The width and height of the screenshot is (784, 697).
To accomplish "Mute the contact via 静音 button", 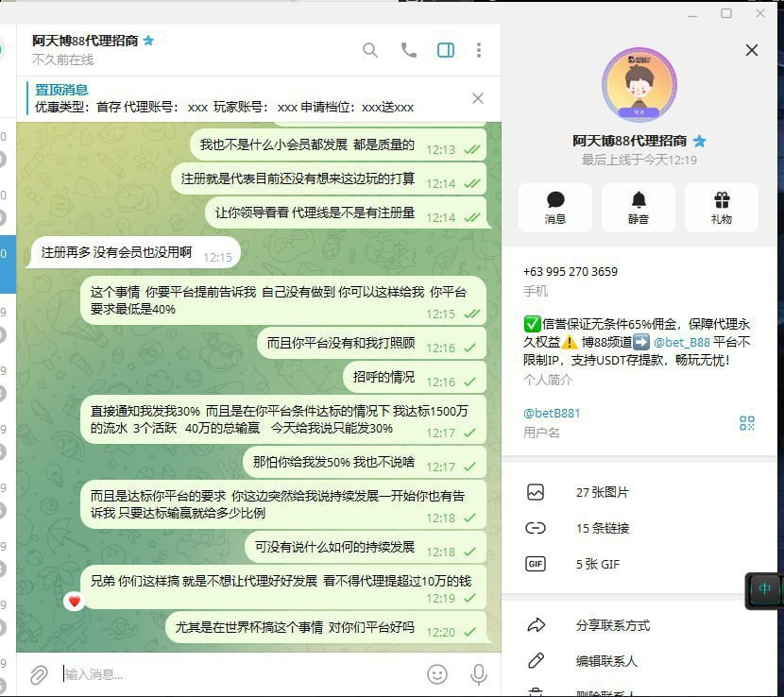I will coord(639,208).
